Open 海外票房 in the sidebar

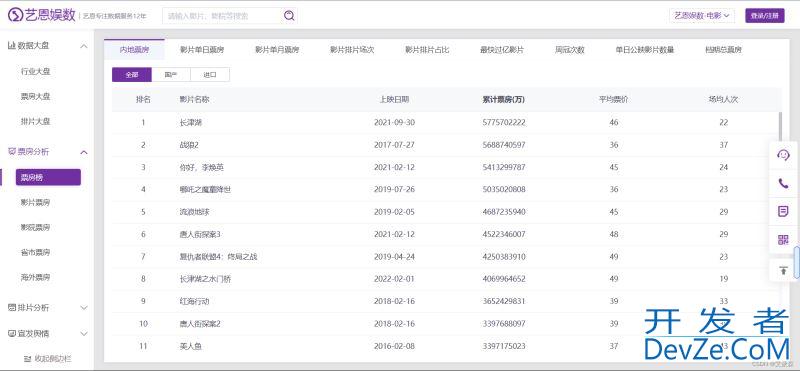pyautogui.click(x=36, y=278)
